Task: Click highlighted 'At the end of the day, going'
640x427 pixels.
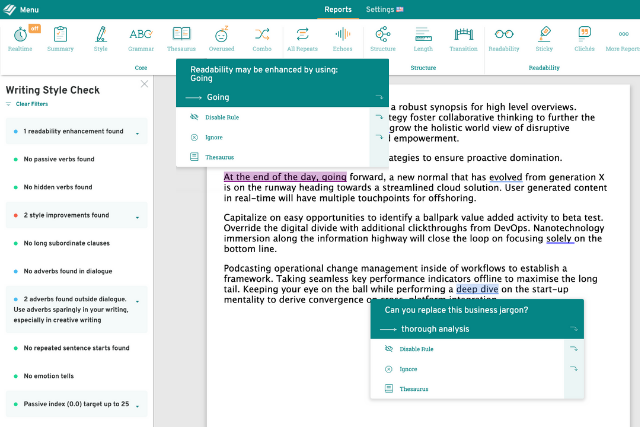Action: (x=285, y=177)
